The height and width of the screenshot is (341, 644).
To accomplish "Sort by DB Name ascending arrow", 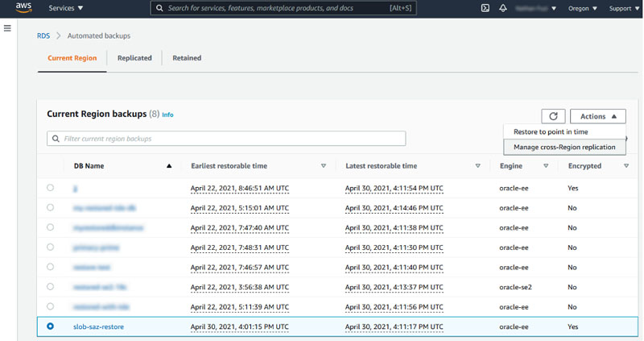I will 169,166.
